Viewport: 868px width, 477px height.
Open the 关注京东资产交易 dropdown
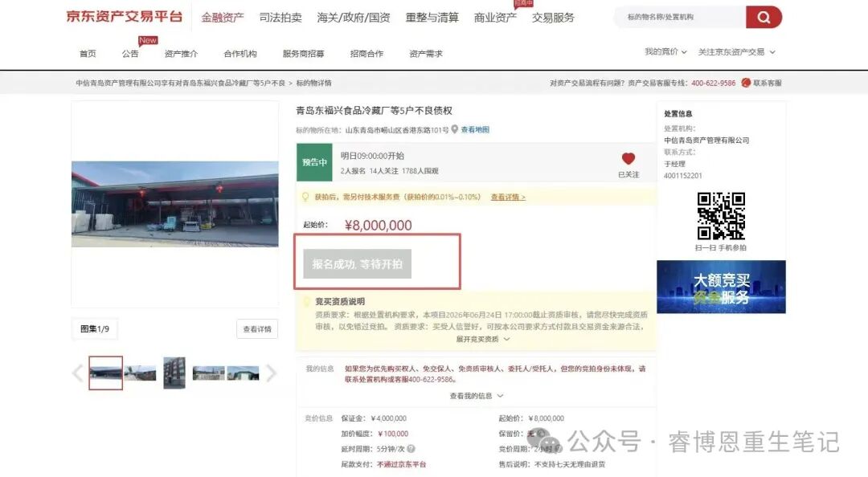736,52
